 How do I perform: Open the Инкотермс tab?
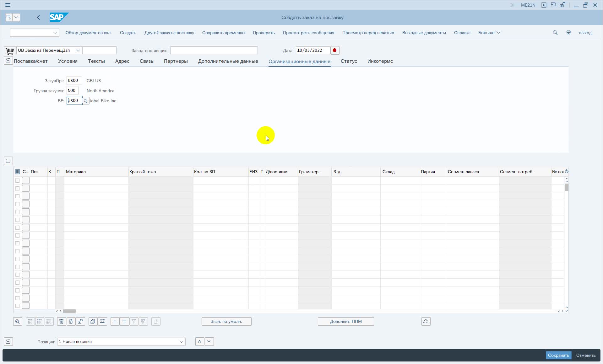click(x=380, y=61)
